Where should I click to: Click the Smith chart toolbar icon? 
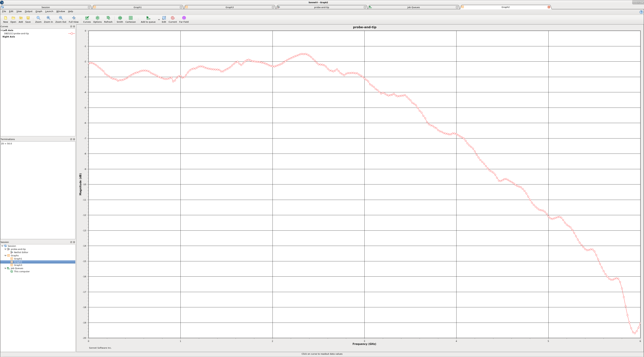coord(120,18)
